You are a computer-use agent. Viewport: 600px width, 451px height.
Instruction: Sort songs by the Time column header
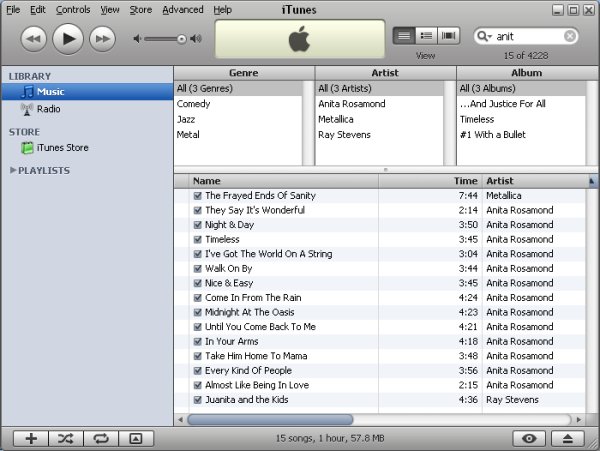pyautogui.click(x=430, y=181)
